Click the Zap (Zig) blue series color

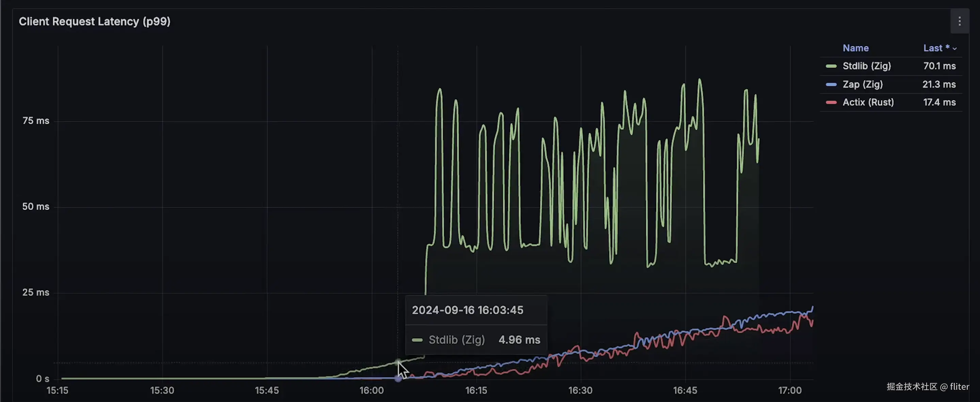(831, 84)
